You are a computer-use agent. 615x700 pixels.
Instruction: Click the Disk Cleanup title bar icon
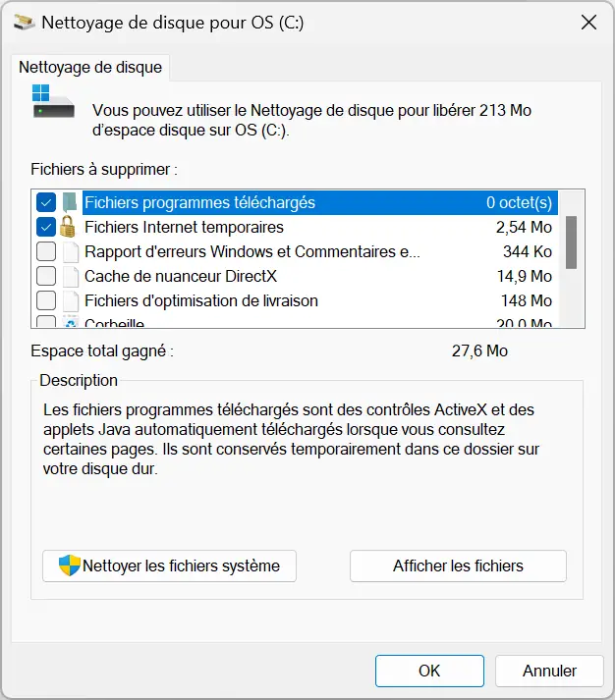[x=25, y=22]
